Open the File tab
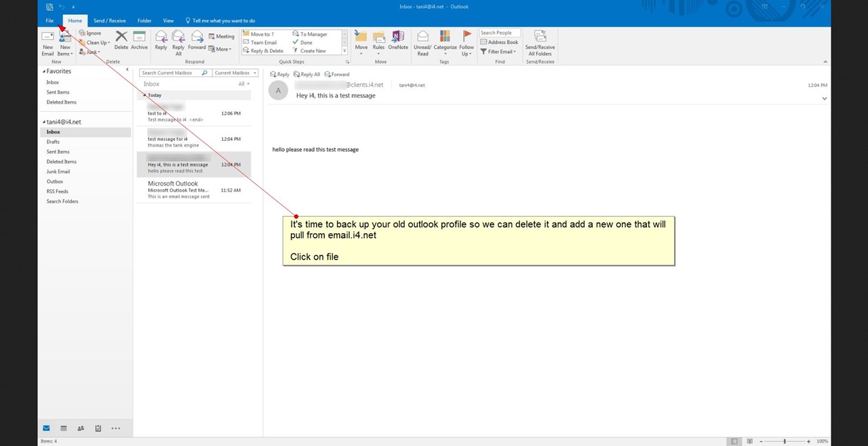Screen dimensions: 868x446 [50, 21]
